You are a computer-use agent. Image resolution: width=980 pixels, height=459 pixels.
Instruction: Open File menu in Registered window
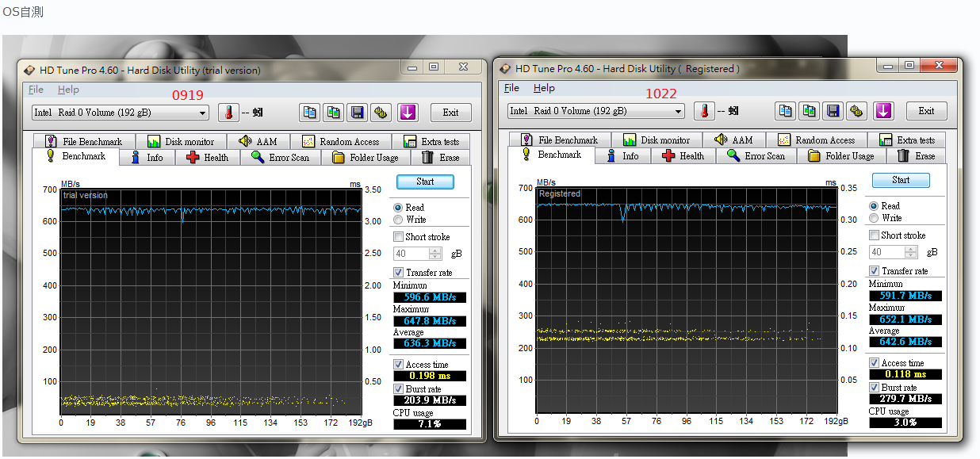pyautogui.click(x=511, y=88)
